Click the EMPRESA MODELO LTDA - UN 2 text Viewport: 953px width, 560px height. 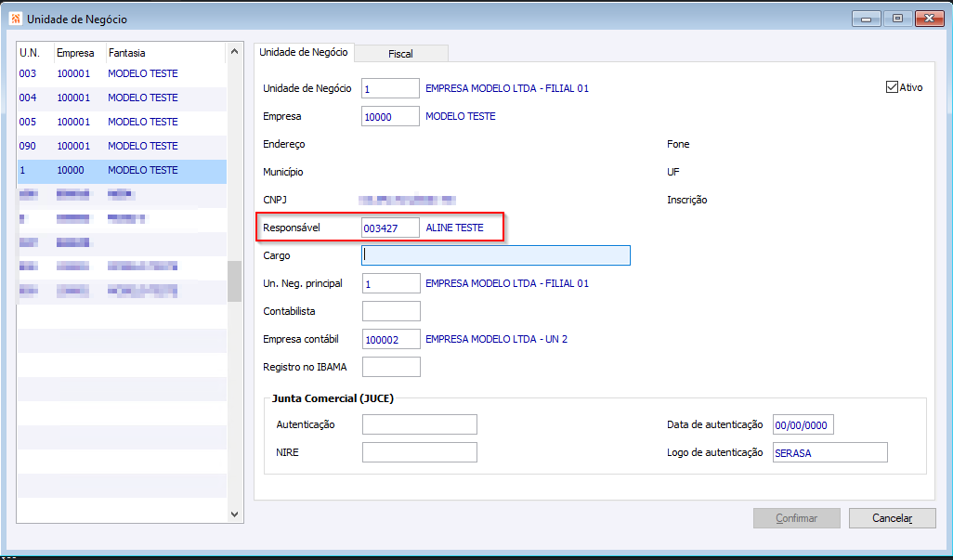(497, 339)
